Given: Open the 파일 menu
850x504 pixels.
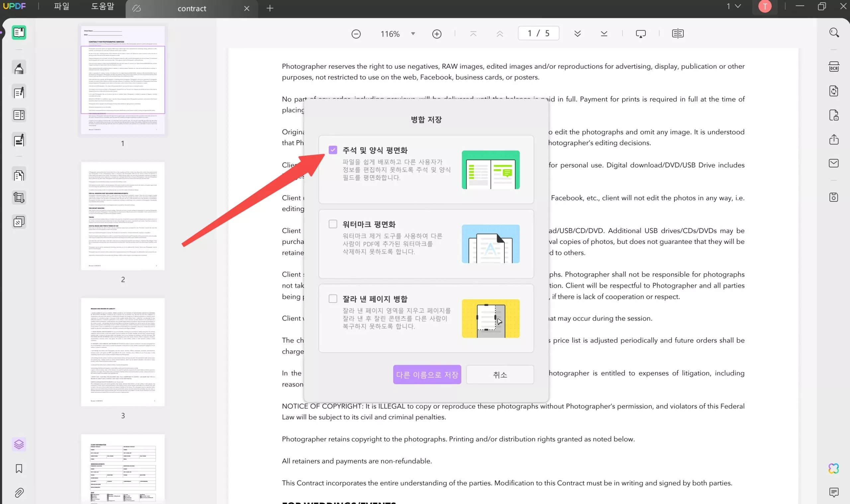Looking at the screenshot, I should 61,6.
